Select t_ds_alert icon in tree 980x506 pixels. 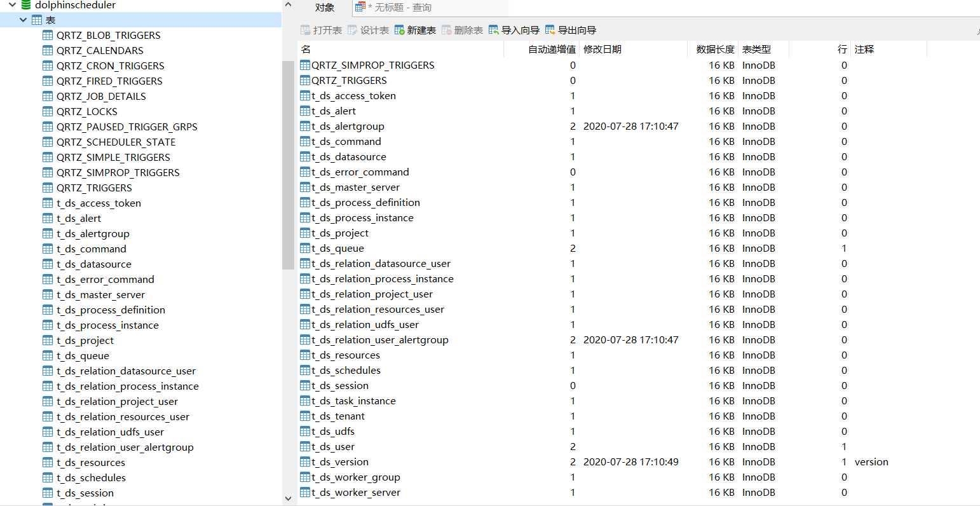click(x=48, y=218)
